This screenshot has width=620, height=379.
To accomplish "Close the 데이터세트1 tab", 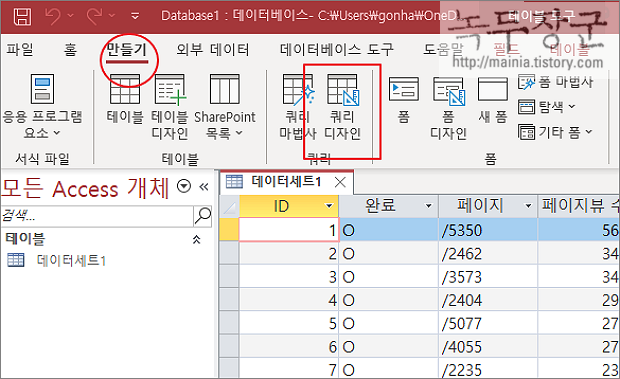I will point(340,182).
